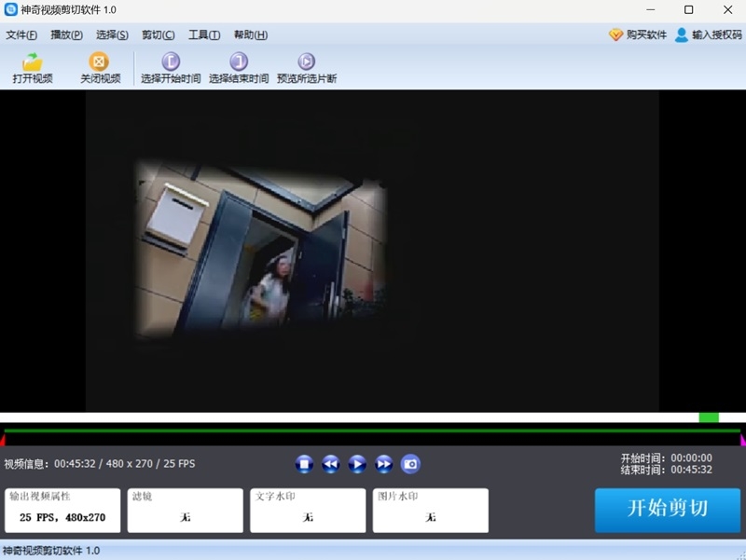The height and width of the screenshot is (560, 746).
Task: Open the 工具(T) menu
Action: point(204,34)
